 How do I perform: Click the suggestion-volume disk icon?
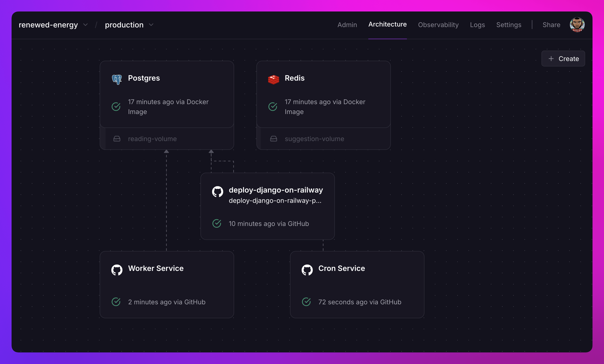273,139
